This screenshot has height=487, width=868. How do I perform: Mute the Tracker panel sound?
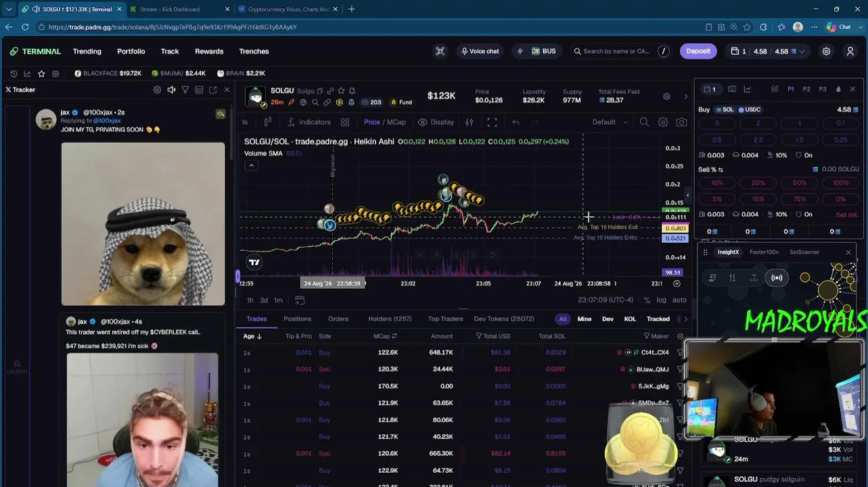click(171, 90)
